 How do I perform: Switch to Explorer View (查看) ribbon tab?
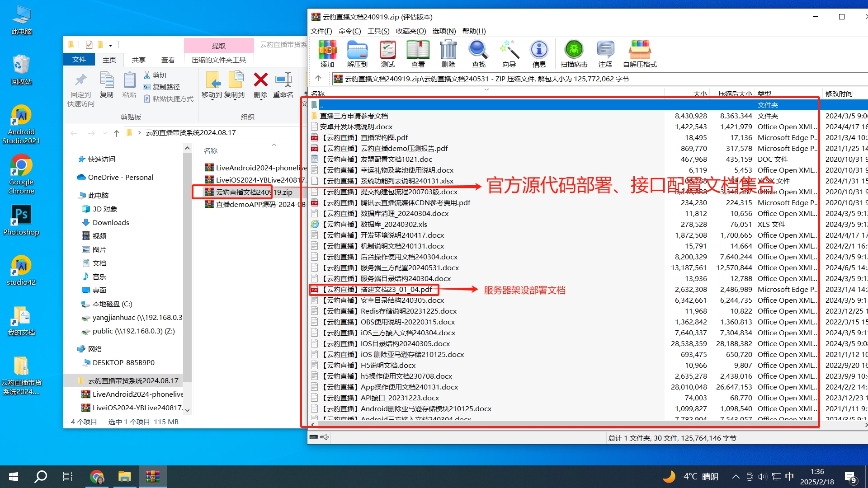pyautogui.click(x=168, y=60)
